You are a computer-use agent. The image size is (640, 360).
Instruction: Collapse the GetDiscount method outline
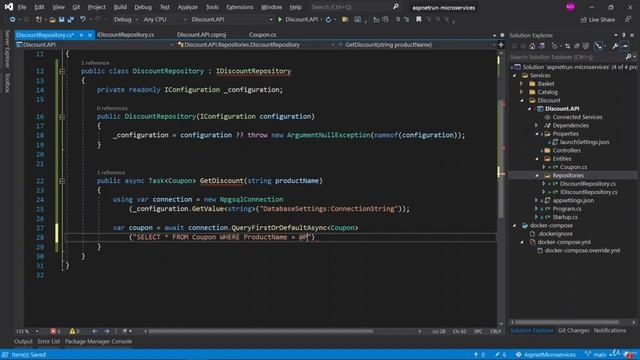[62, 181]
